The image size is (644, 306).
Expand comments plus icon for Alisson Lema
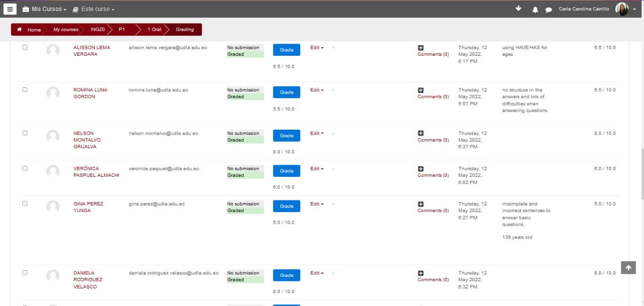click(421, 48)
